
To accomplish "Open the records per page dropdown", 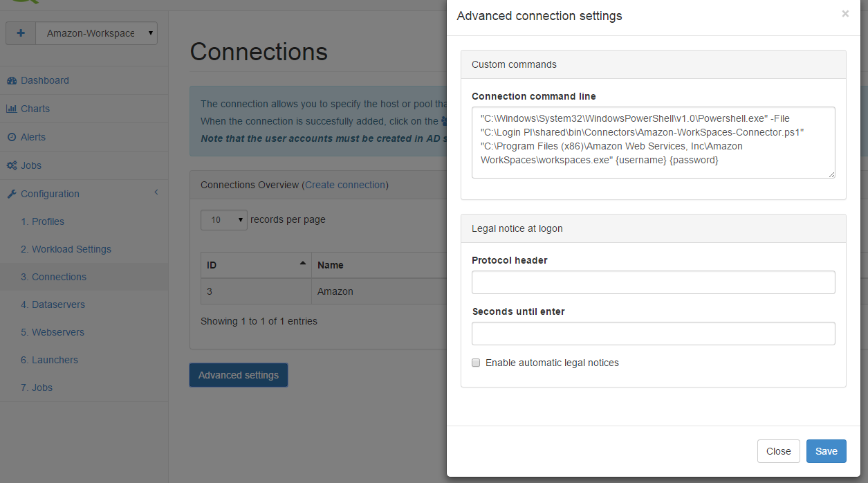I will pyautogui.click(x=224, y=220).
